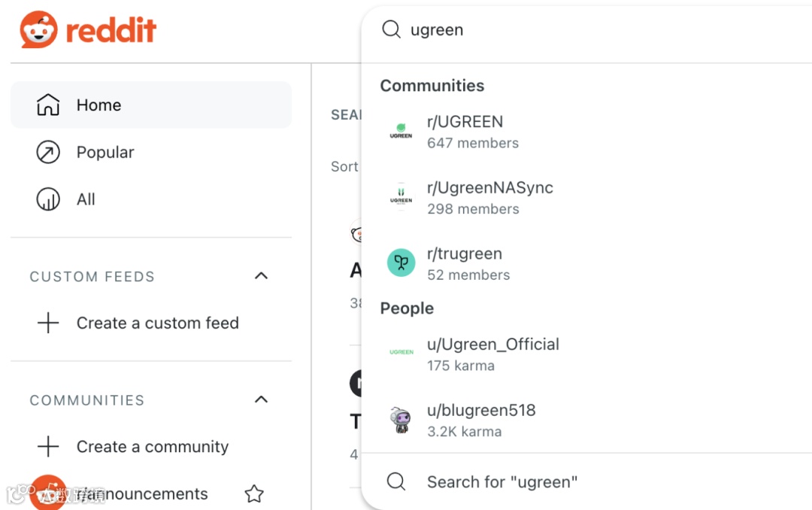The width and height of the screenshot is (812, 510).
Task: Favorite r/announcements with the star
Action: [254, 494]
